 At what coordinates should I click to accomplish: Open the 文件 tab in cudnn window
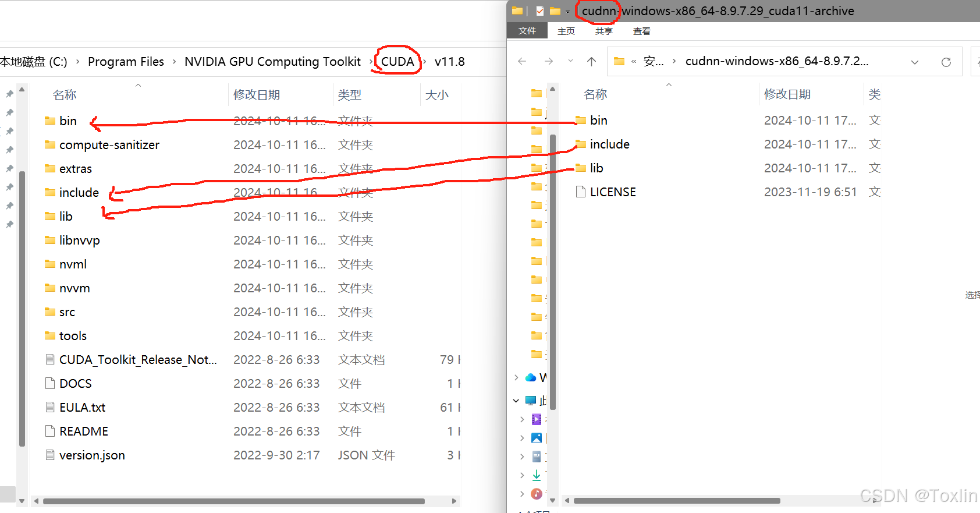coord(527,31)
